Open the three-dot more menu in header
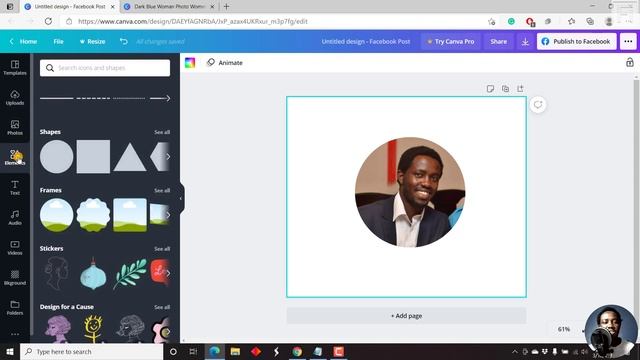 (628, 42)
